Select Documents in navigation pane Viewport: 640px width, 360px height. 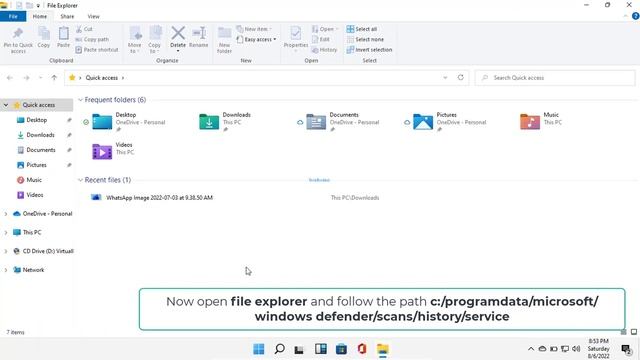pos(40,150)
